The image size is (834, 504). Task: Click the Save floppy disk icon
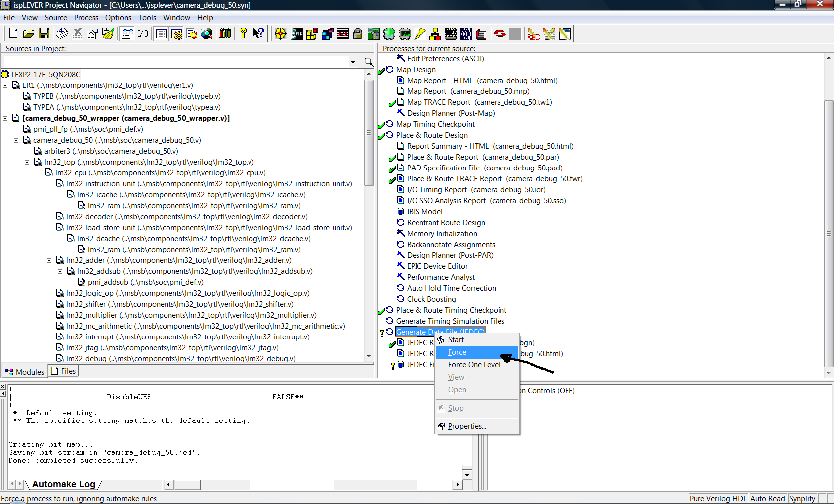point(44,33)
